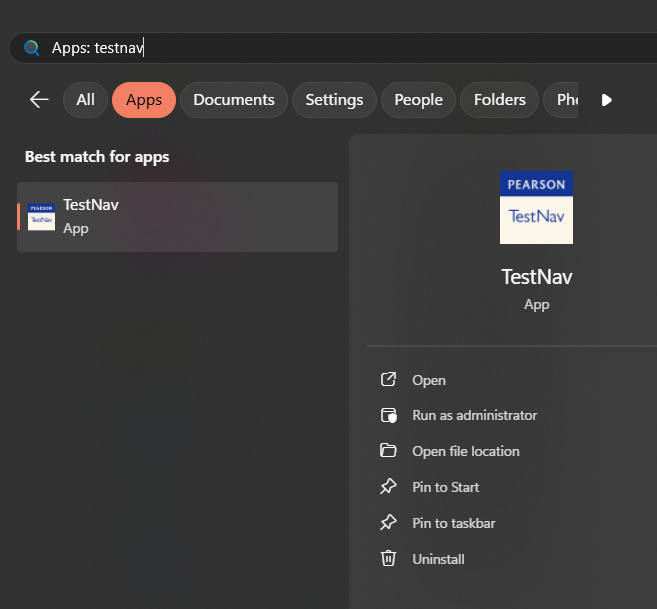Click the trash icon beside Uninstall

(x=388, y=558)
